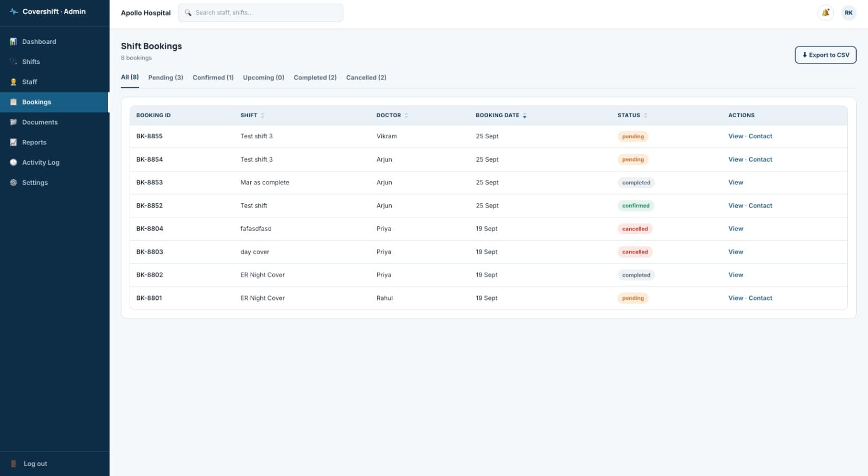868x476 pixels.
Task: Switch to the Pending (3) tab
Action: tap(165, 78)
